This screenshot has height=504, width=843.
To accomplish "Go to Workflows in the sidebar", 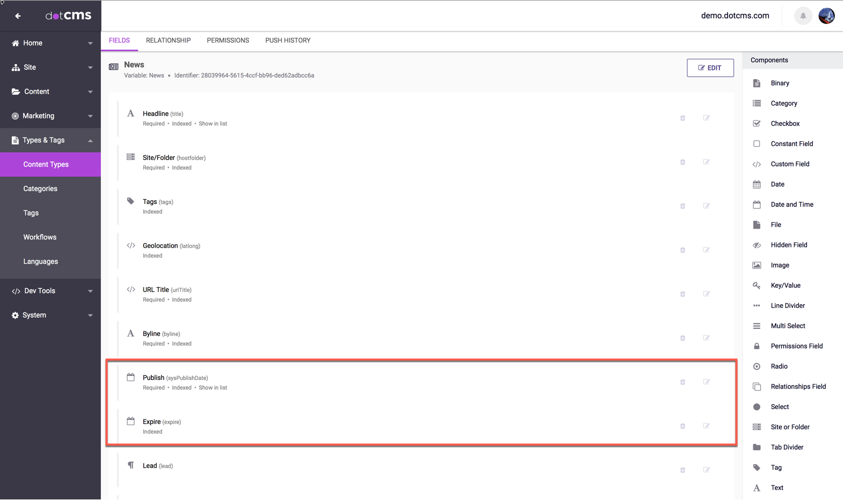I will pyautogui.click(x=39, y=237).
